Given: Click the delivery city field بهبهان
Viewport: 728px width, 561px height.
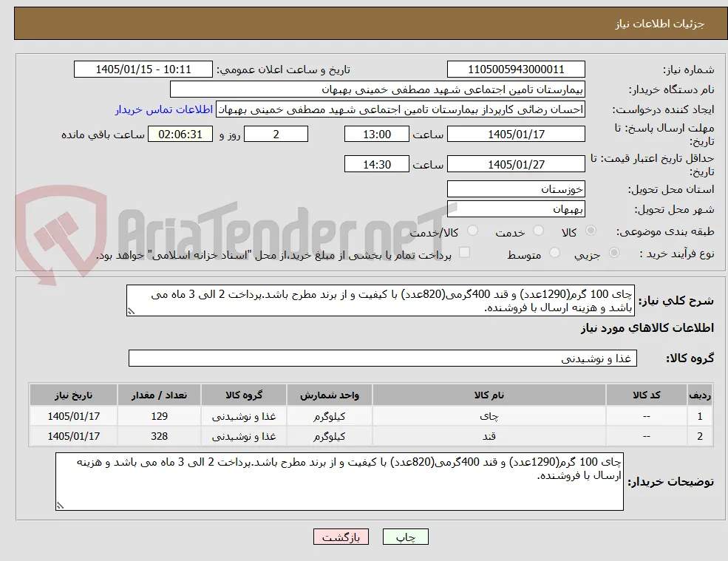Looking at the screenshot, I should [516, 209].
